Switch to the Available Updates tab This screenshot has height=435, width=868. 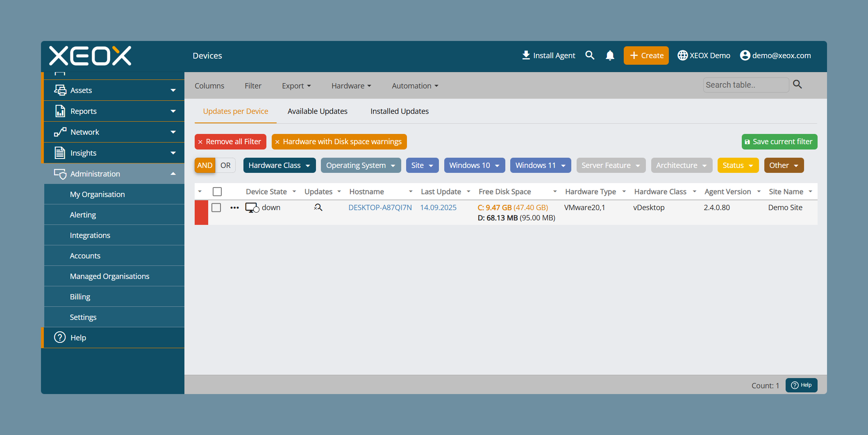click(x=318, y=111)
